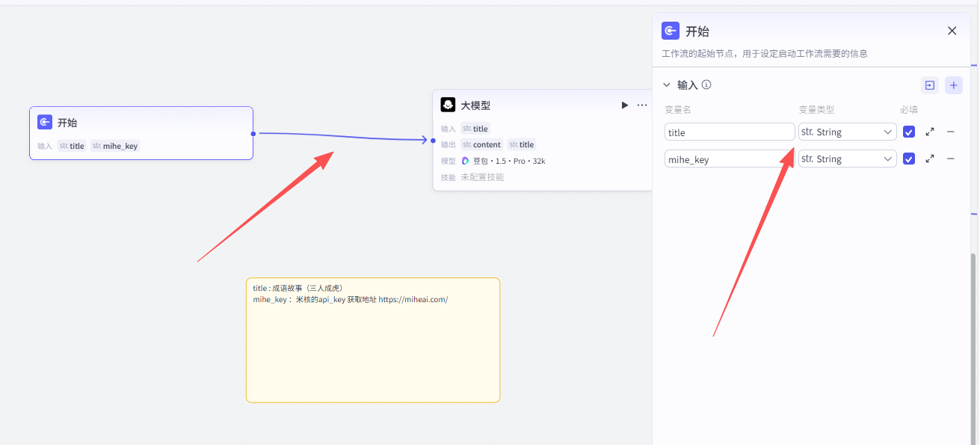Close the 开始 settings panel
Viewport: 980px width, 445px height.
(x=952, y=31)
